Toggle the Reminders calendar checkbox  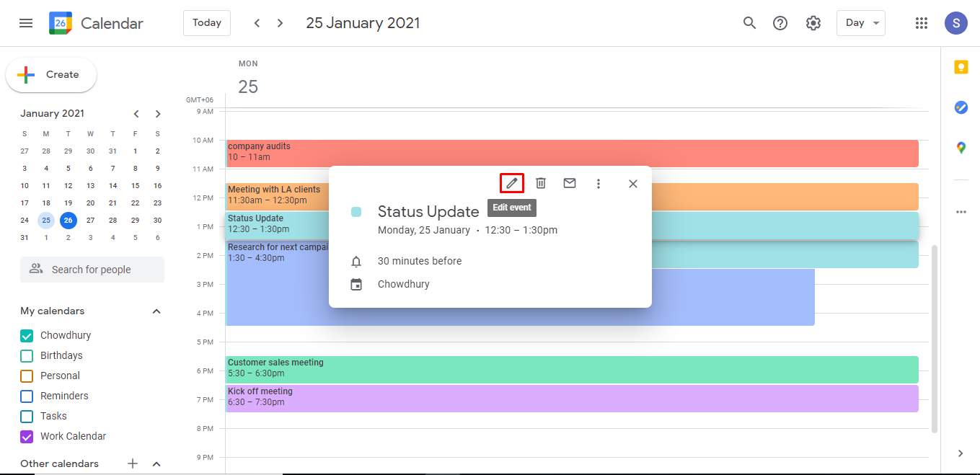(x=27, y=396)
